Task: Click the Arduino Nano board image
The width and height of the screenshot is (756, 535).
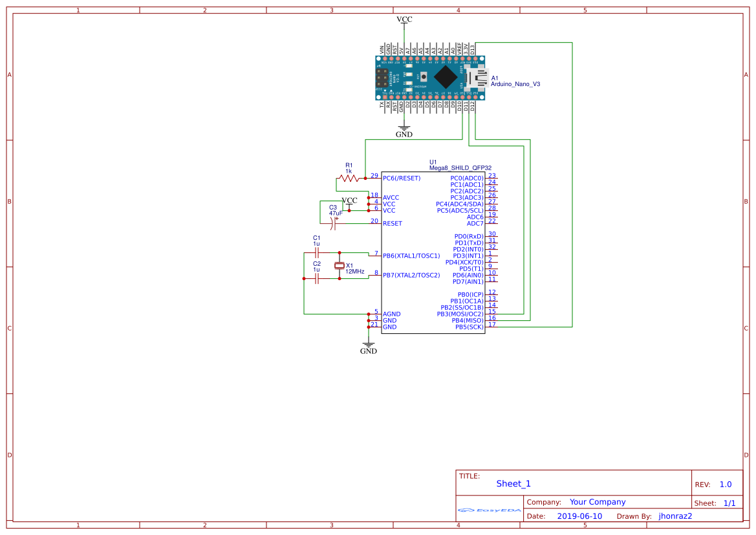Action: point(430,78)
